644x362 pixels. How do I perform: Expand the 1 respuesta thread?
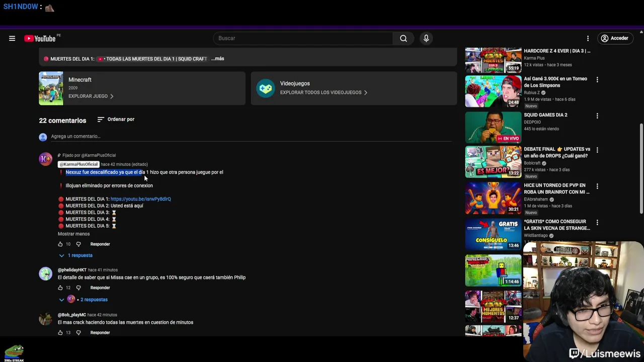[x=76, y=255]
